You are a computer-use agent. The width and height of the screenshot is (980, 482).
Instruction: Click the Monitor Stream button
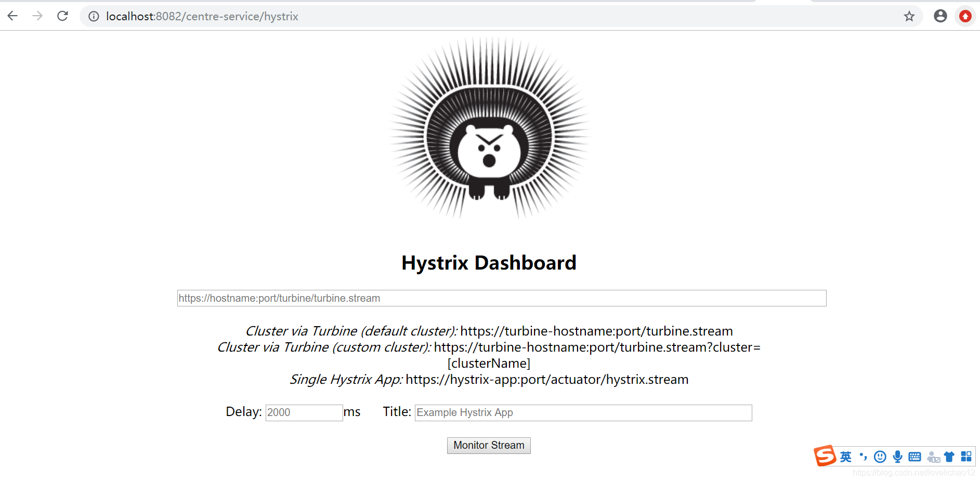click(x=488, y=445)
